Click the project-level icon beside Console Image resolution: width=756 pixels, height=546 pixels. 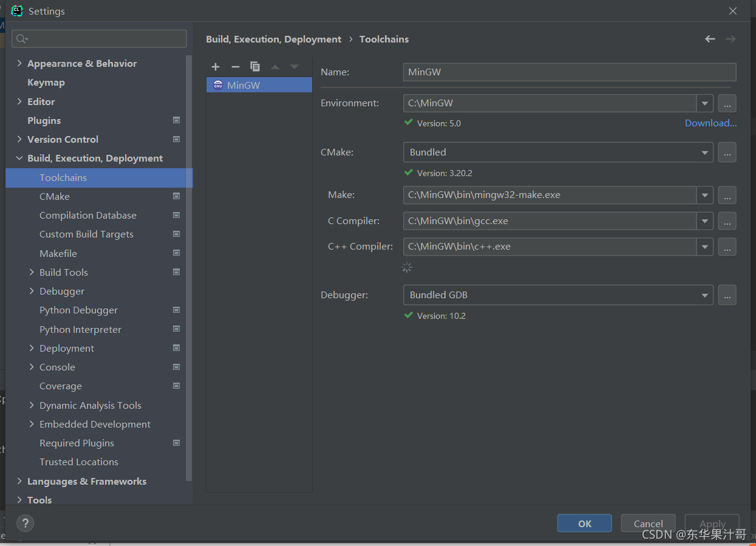176,367
